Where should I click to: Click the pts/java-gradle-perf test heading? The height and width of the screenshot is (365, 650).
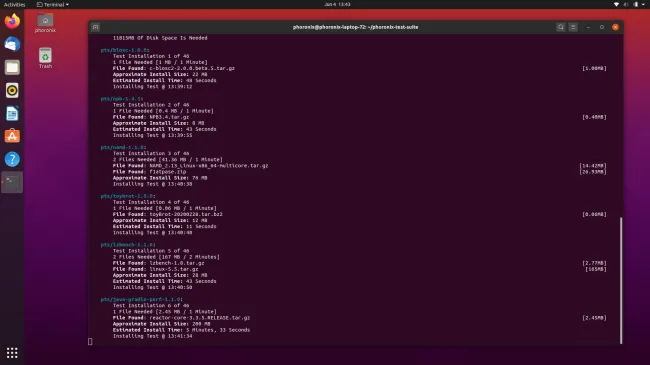click(x=141, y=299)
